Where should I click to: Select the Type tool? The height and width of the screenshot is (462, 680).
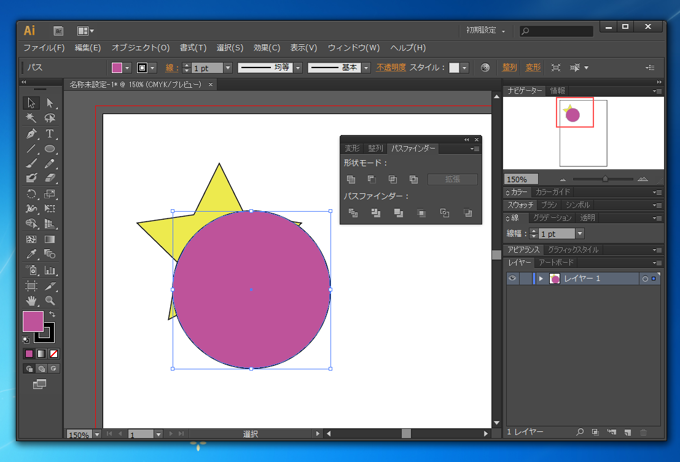point(50,134)
